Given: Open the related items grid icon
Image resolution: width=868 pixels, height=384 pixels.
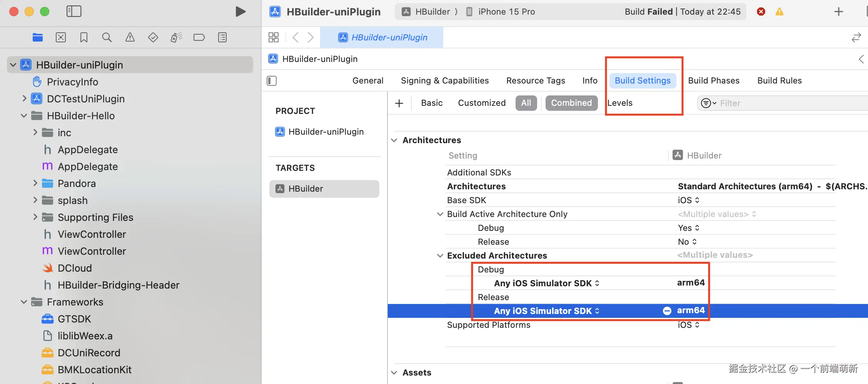Looking at the screenshot, I should 274,37.
